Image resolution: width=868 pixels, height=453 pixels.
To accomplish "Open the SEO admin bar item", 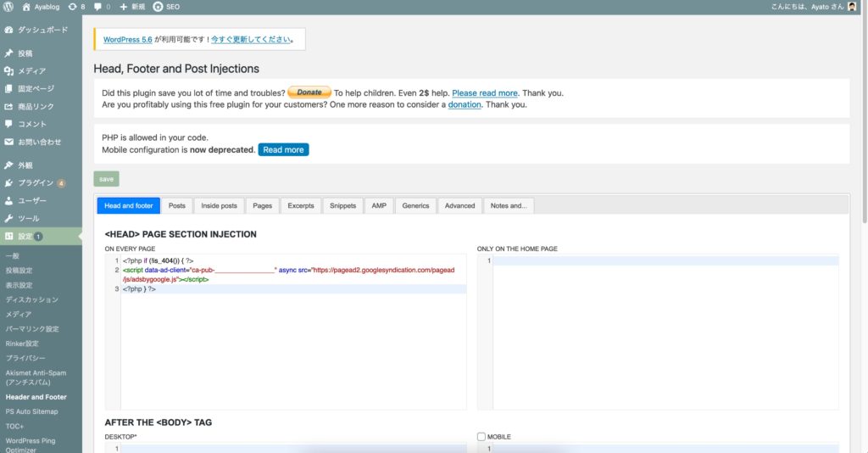I will pos(166,7).
